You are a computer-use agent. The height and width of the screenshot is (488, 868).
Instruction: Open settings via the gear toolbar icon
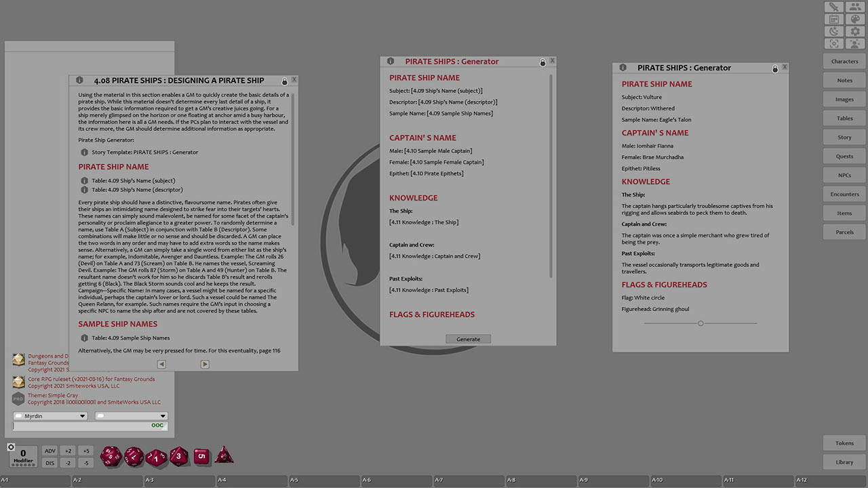pyautogui.click(x=854, y=30)
